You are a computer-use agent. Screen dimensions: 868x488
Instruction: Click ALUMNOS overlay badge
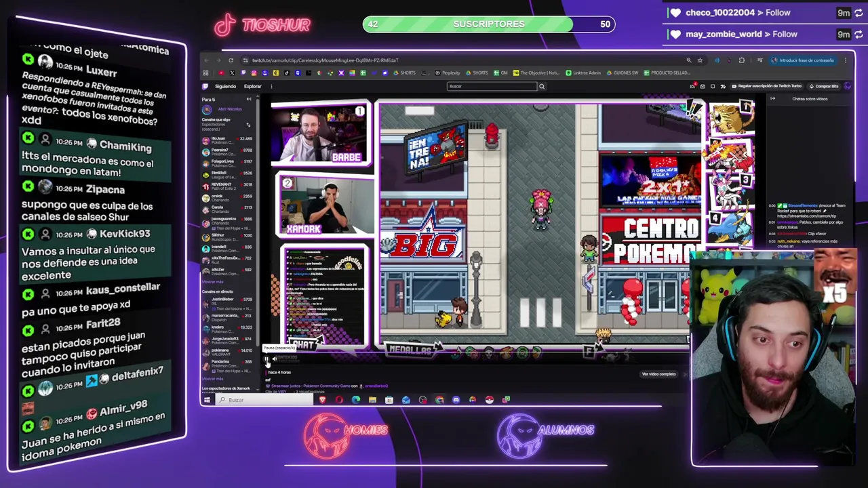pyautogui.click(x=545, y=436)
